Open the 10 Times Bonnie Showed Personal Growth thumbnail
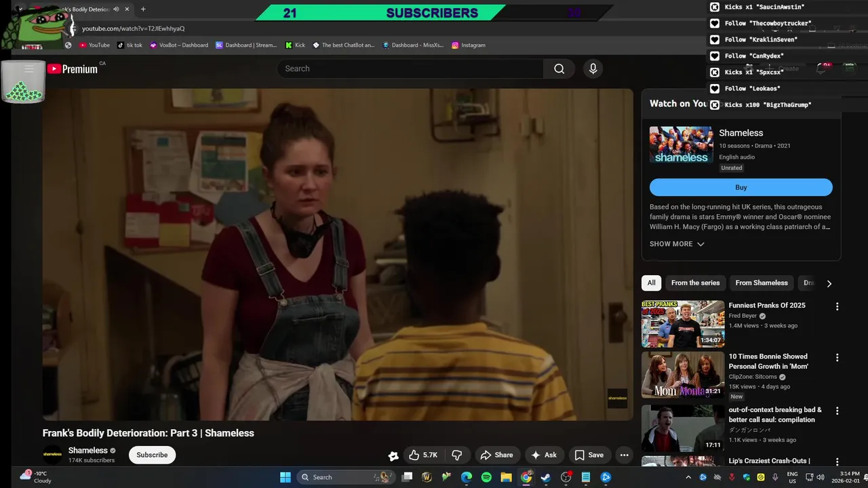 (683, 374)
